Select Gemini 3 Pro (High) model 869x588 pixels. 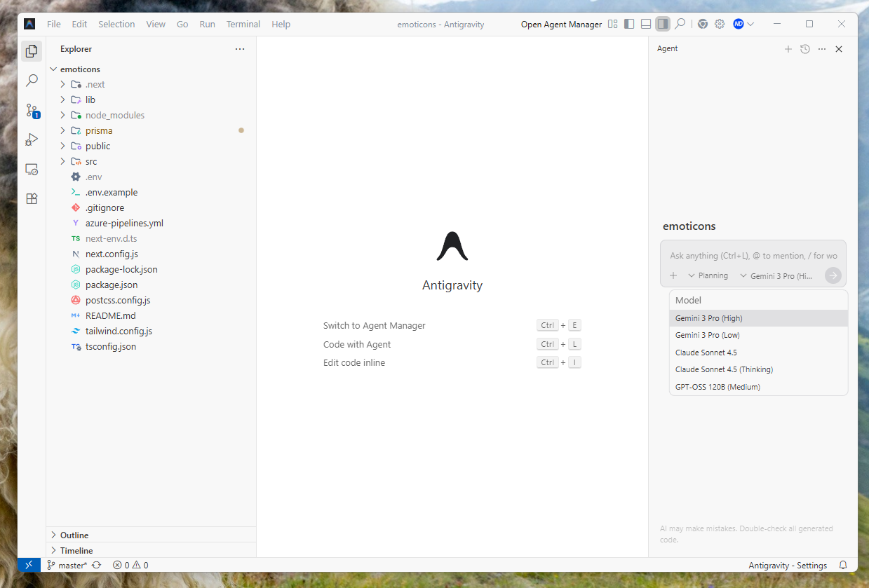[x=759, y=318]
